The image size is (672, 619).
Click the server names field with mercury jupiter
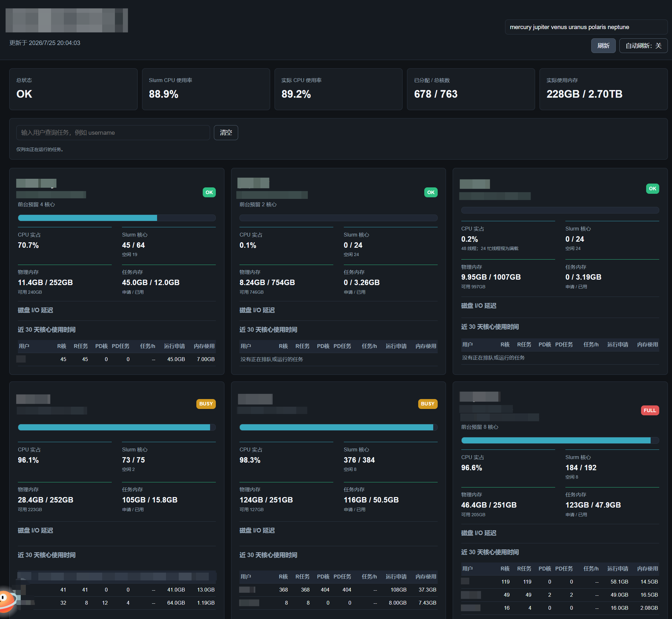[586, 27]
